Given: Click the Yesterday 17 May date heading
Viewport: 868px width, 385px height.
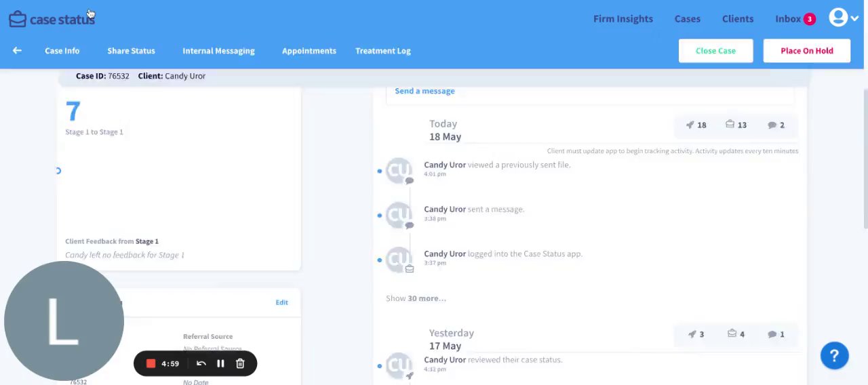Looking at the screenshot, I should 451,340.
